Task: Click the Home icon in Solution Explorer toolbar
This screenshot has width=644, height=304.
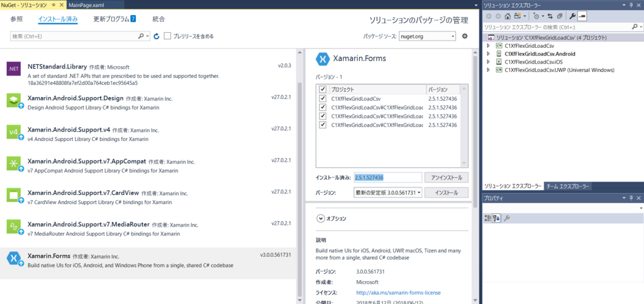Action: click(508, 16)
